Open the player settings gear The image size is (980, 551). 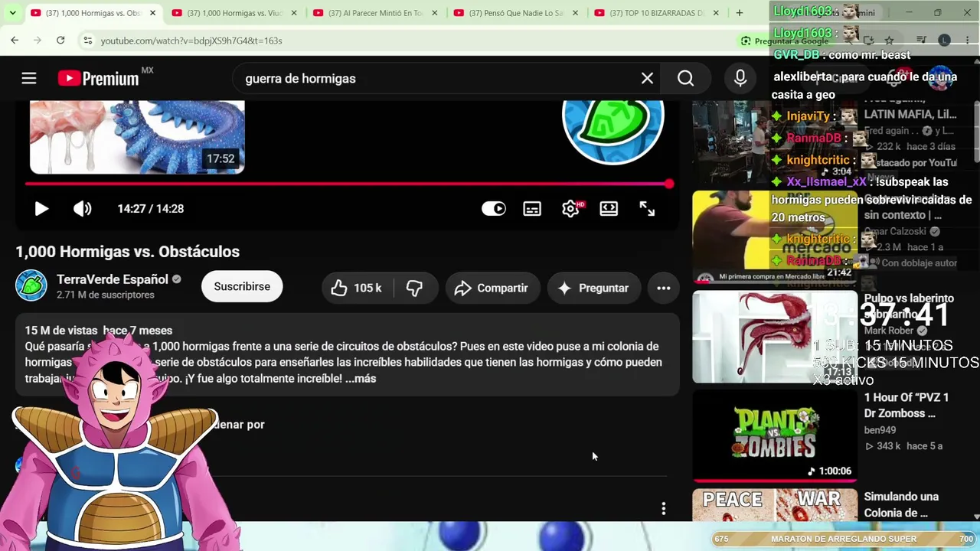click(x=571, y=209)
